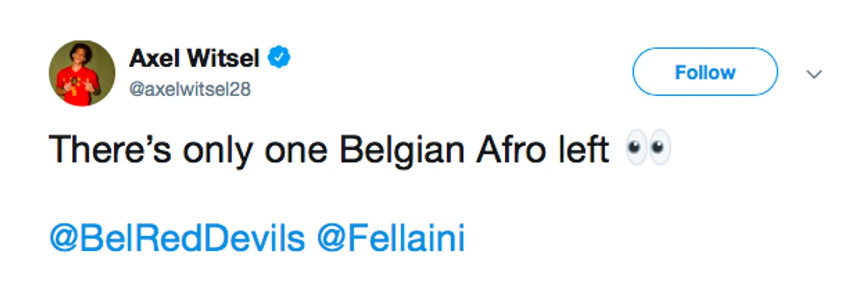Visit the @Fellaini mention link

[390, 239]
